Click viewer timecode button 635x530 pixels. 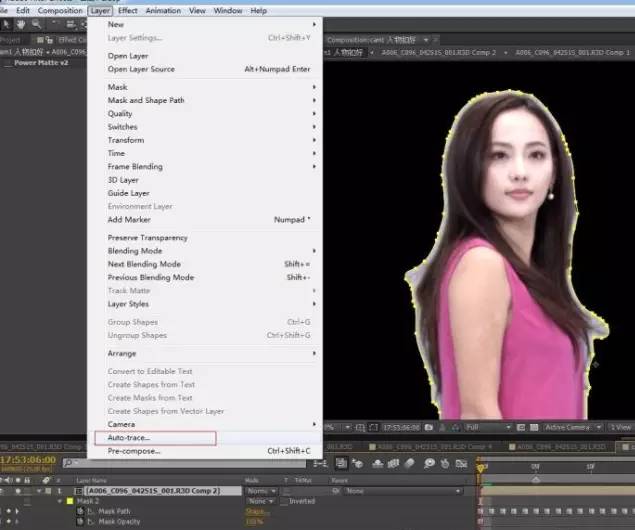[401, 427]
